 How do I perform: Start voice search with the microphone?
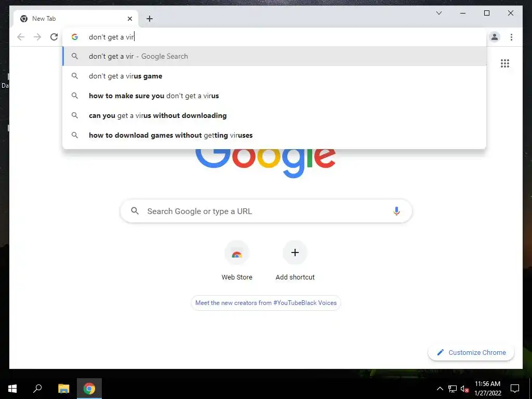(x=396, y=211)
